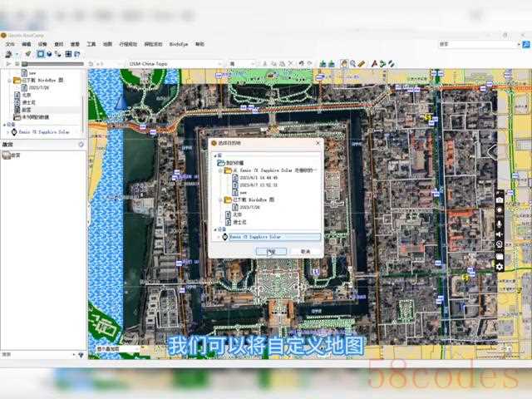The width and height of the screenshot is (532, 399).
Task: Select My Collection folder in the dialog
Action: (x=231, y=163)
